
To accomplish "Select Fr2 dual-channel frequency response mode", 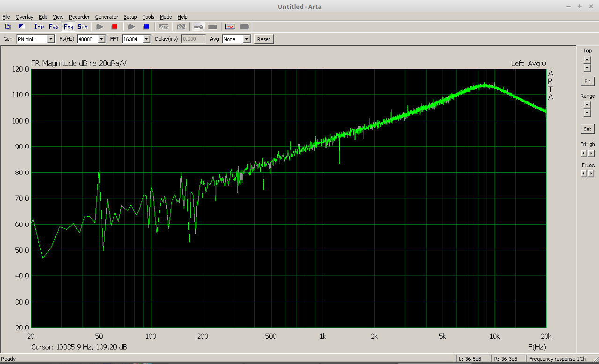I will click(53, 27).
